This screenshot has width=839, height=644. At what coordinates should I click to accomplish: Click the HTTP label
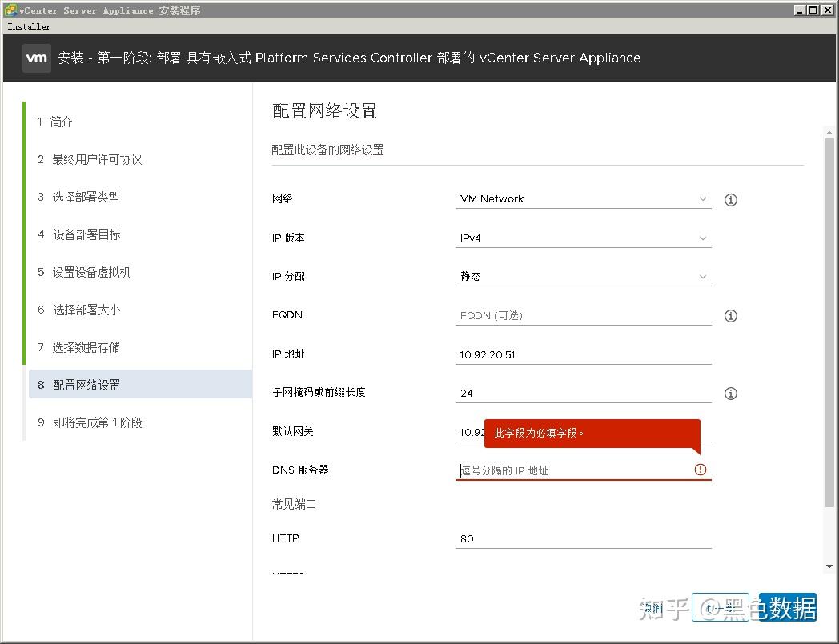[x=285, y=538]
